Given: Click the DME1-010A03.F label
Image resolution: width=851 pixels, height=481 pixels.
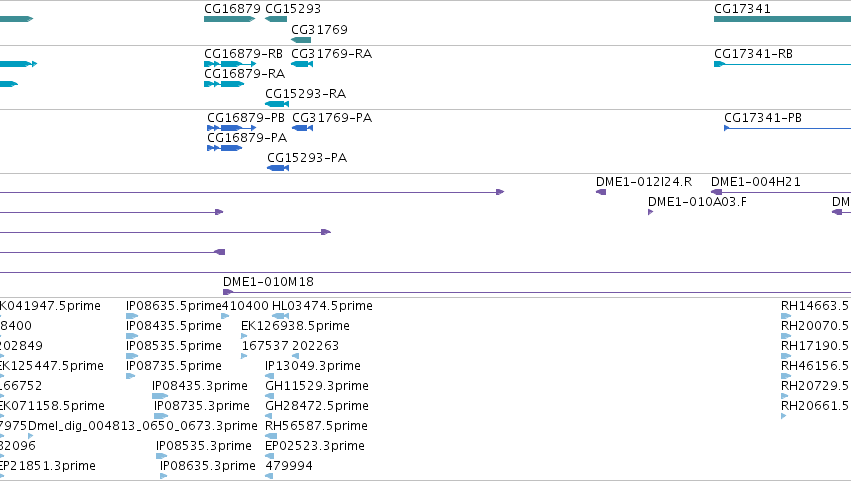Looking at the screenshot, I should click(697, 202).
